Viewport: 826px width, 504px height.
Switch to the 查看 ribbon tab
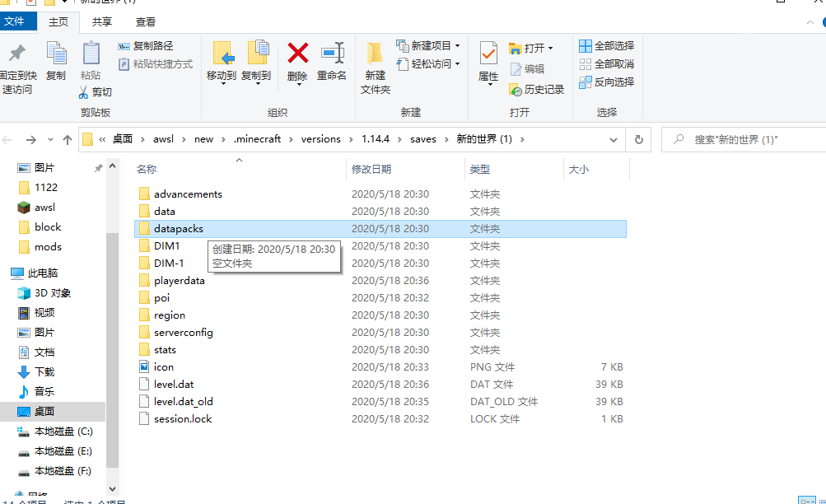tap(144, 21)
